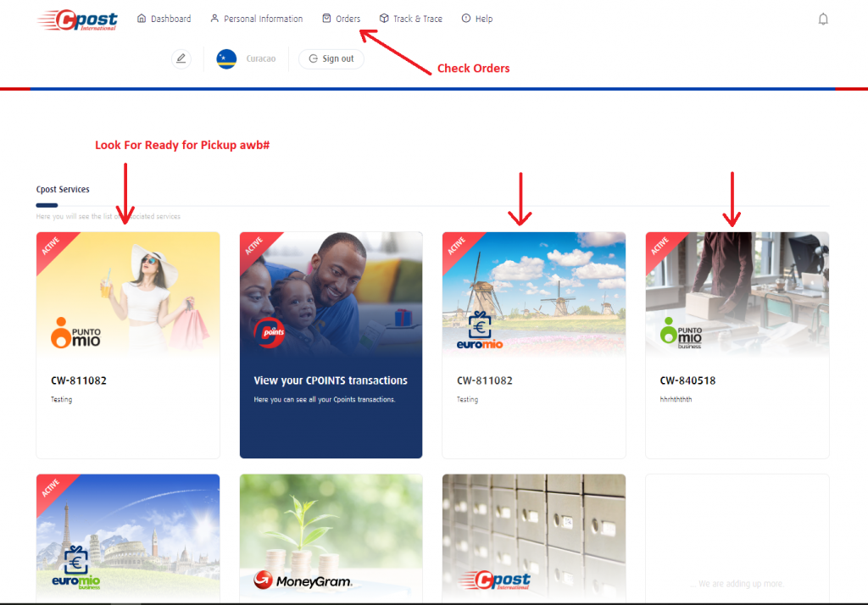Viewport: 868px width, 605px height.
Task: Go to Personal Information
Action: click(x=256, y=19)
